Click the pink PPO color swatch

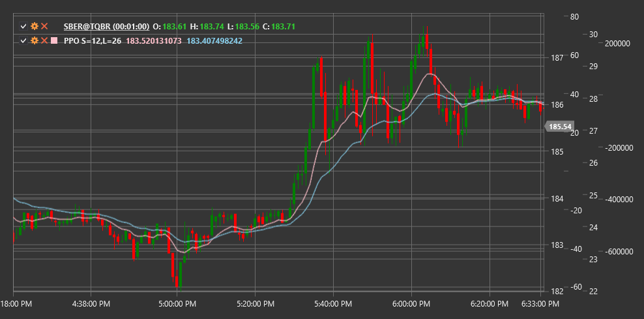point(54,40)
